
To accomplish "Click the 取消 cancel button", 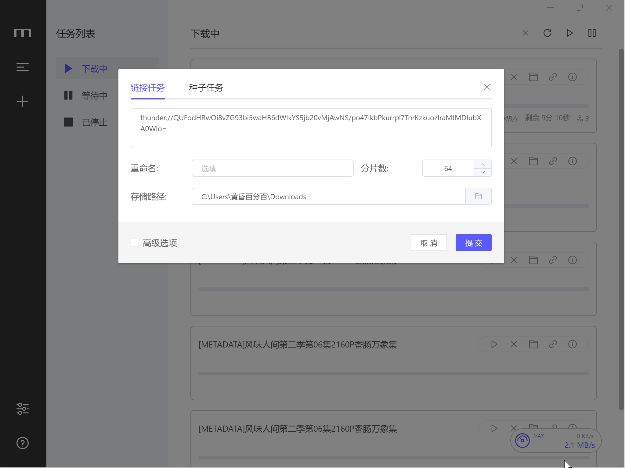I will coord(428,242).
